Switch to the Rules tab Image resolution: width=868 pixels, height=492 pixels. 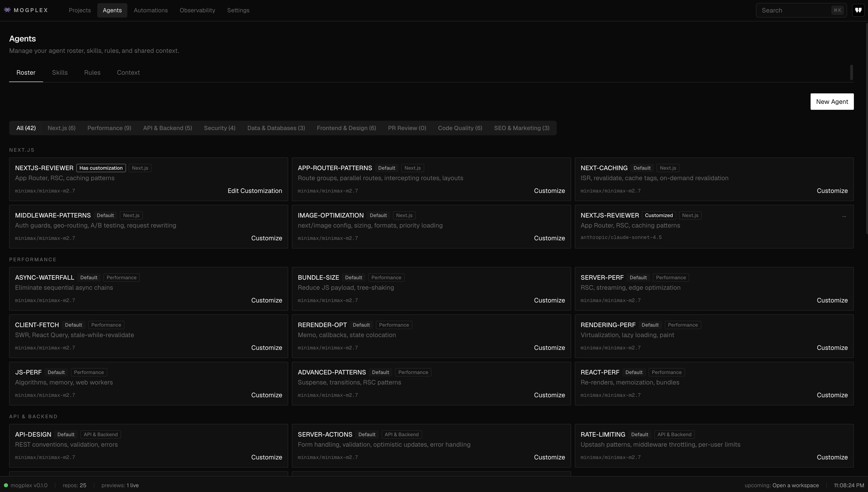pyautogui.click(x=92, y=72)
